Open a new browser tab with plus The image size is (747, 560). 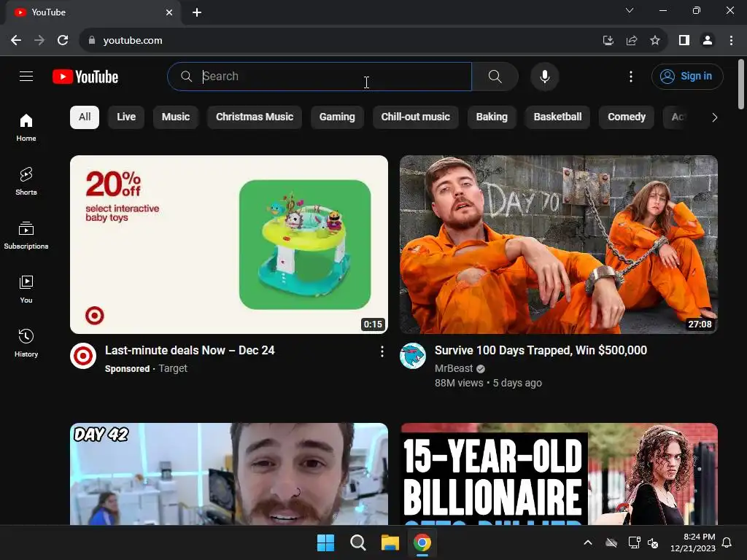197,12
